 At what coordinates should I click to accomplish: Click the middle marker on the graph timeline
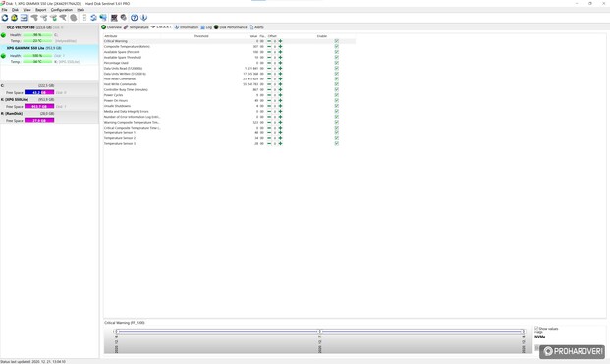pos(319,332)
